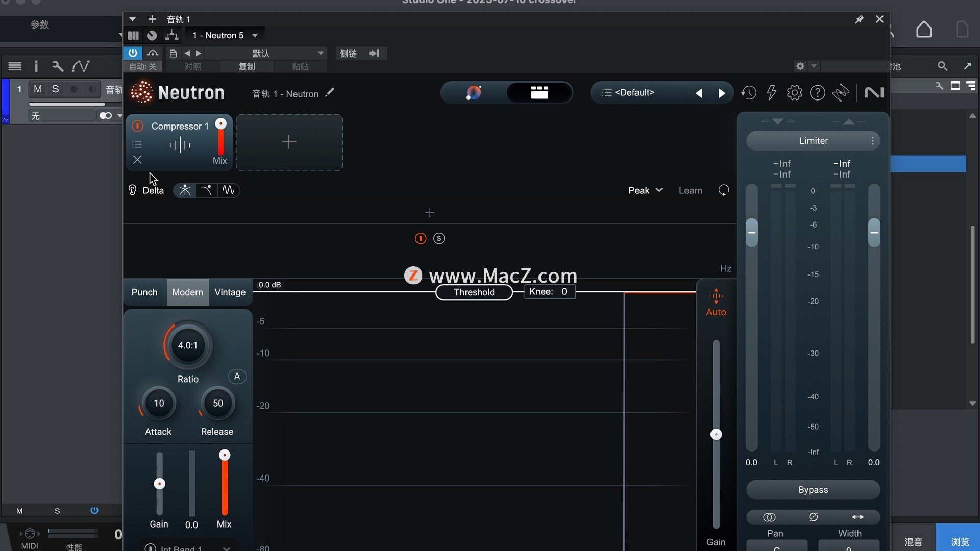Select the Modern compressor mode
The width and height of the screenshot is (980, 551).
click(x=187, y=292)
